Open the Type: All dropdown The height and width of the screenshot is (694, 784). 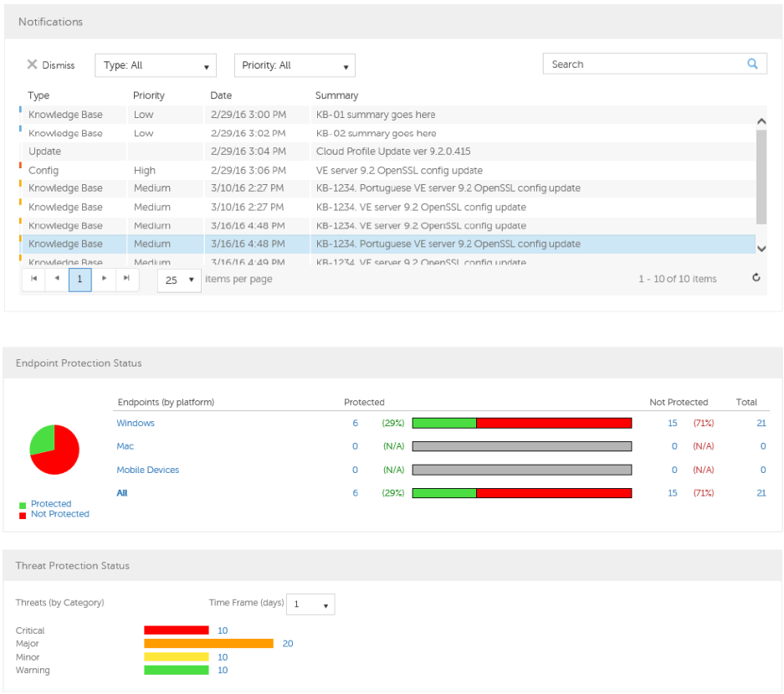[156, 65]
